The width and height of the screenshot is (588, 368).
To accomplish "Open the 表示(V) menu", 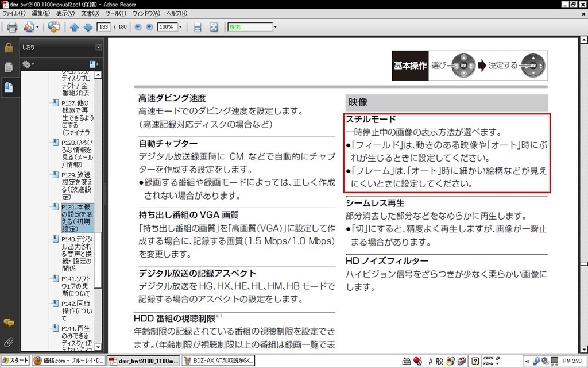I will pos(65,14).
